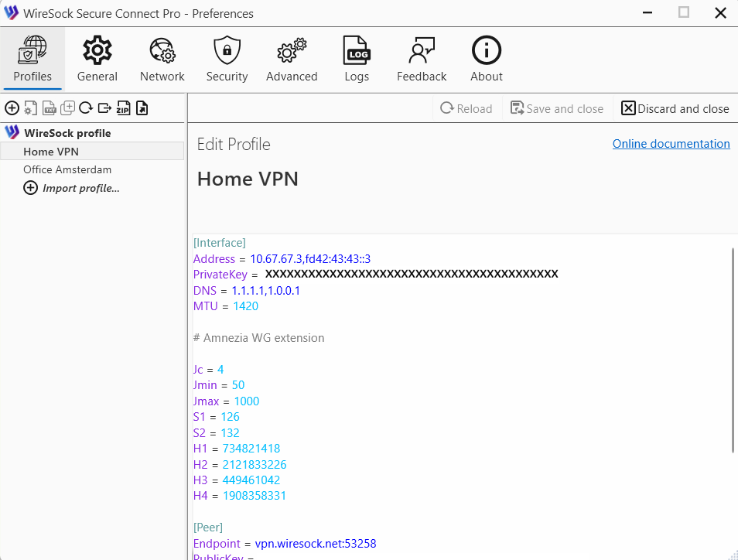This screenshot has width=738, height=560.
Task: Show the About tab
Action: point(487,60)
